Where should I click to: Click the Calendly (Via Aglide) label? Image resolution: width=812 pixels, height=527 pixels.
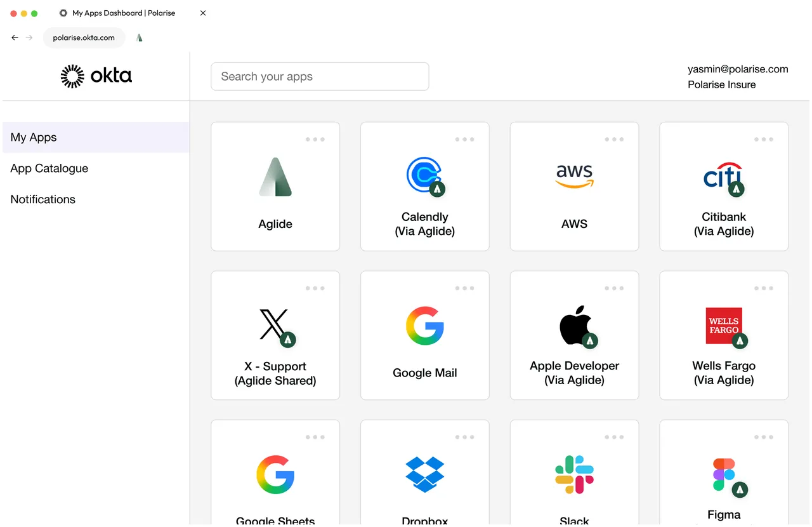click(424, 224)
